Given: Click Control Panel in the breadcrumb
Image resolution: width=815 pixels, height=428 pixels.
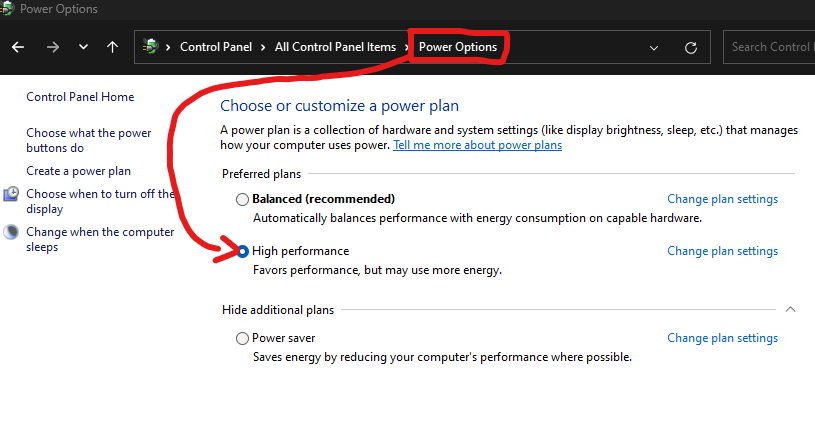Looking at the screenshot, I should tap(215, 47).
